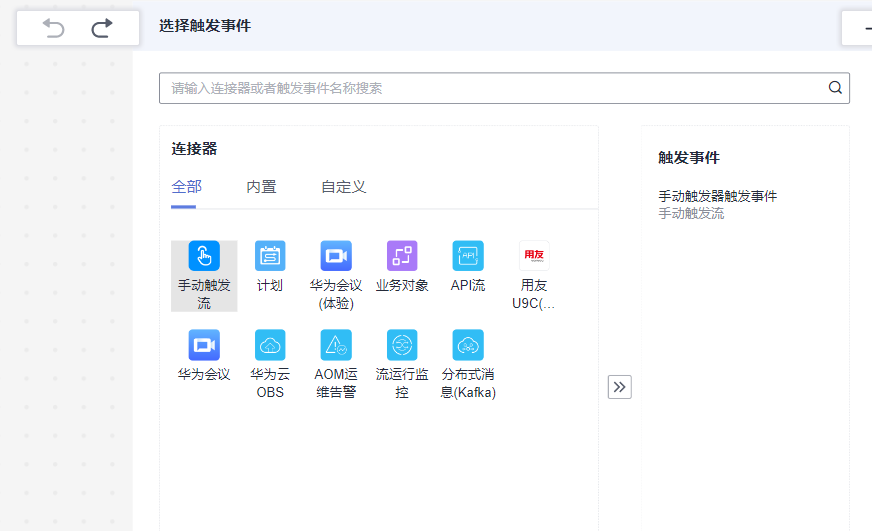Switch to the 全部 tab

(x=186, y=187)
